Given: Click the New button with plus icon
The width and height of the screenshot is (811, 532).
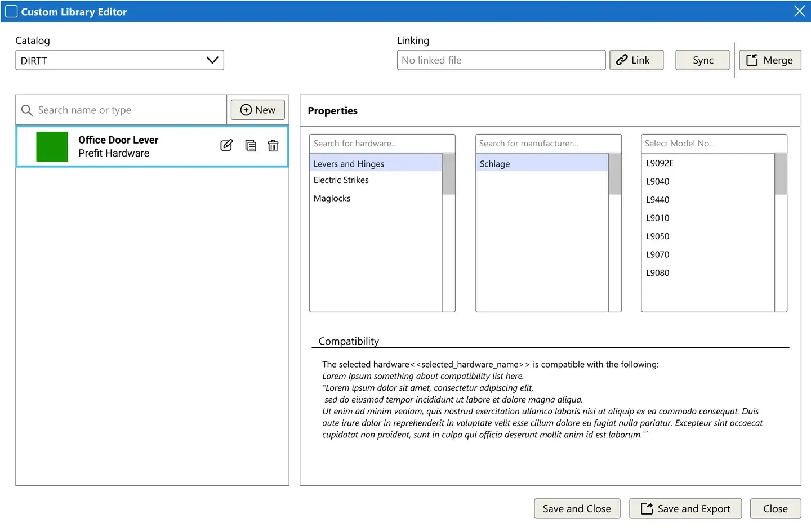Looking at the screenshot, I should point(258,110).
